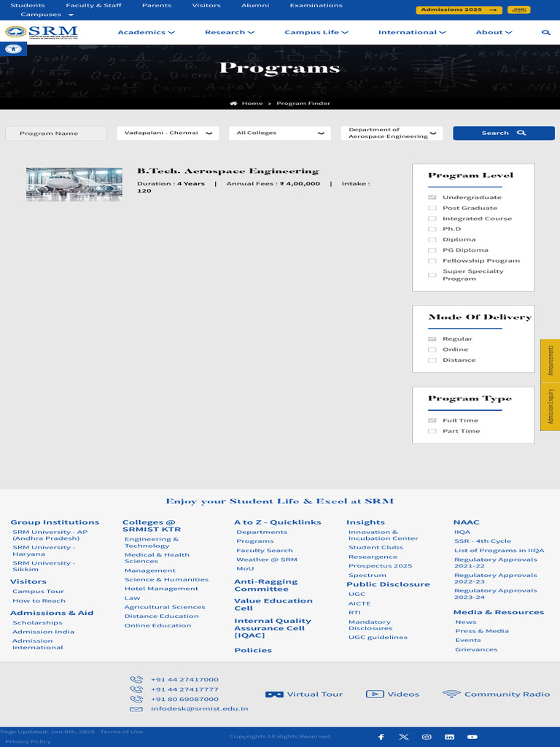
Task: Click the phone icon beside +91 80 69087000
Action: 136,700
